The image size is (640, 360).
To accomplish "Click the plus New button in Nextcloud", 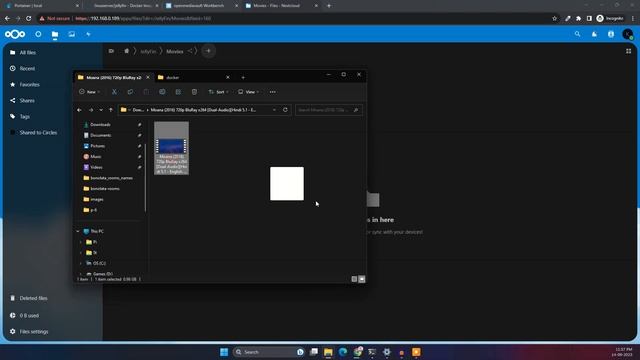I will (208, 51).
